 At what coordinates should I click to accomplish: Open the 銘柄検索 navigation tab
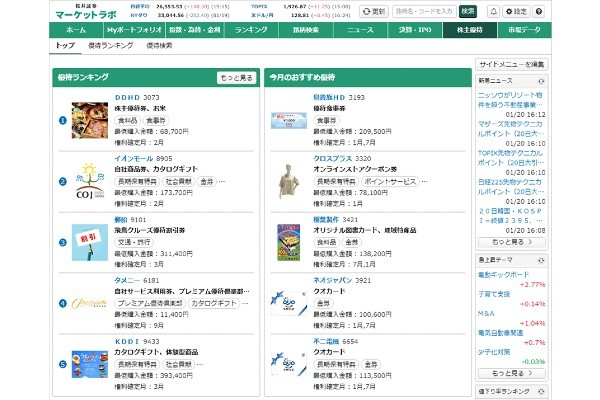coord(306,30)
